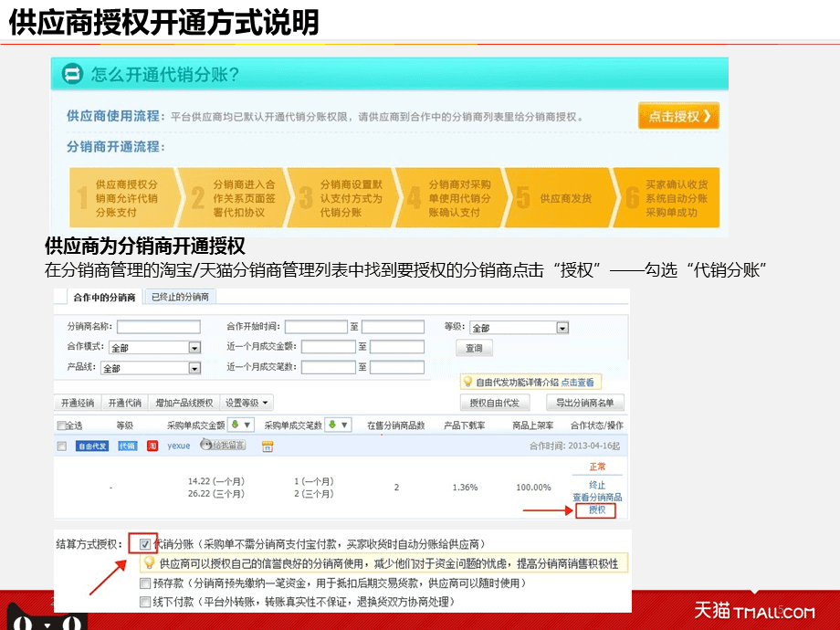The height and width of the screenshot is (630, 840).
Task: Select the 合作中的分销商 tab
Action: (x=104, y=297)
